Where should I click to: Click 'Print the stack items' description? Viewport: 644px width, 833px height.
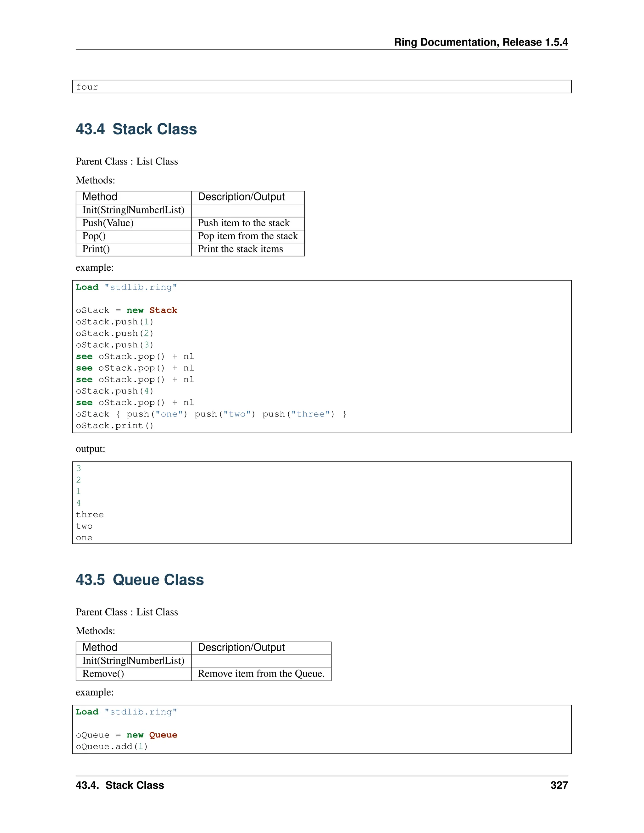pos(240,249)
